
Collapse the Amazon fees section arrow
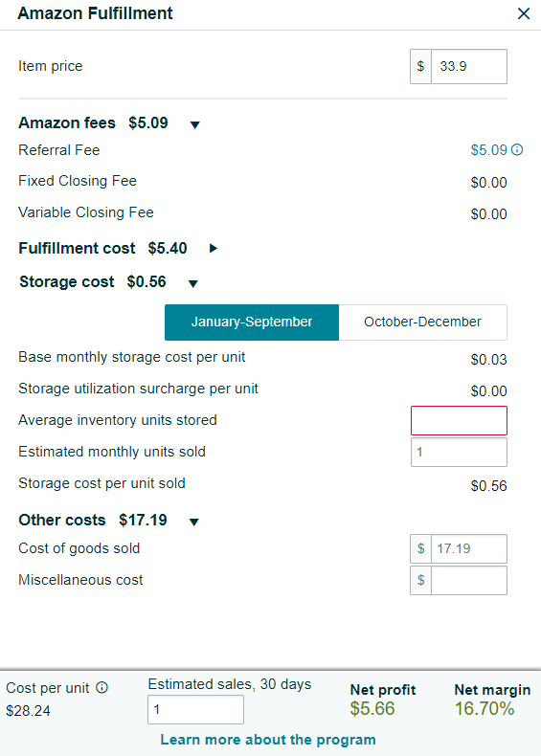coord(195,124)
